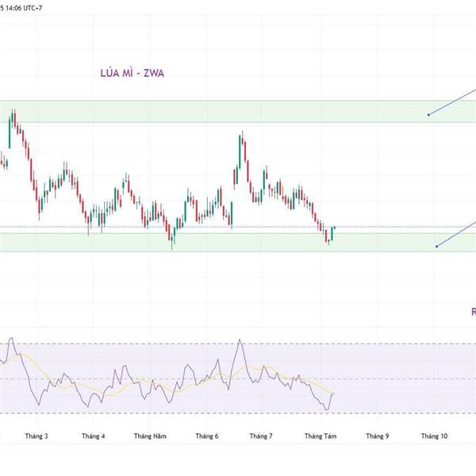Select the upper green resistance zone

pos(238,111)
